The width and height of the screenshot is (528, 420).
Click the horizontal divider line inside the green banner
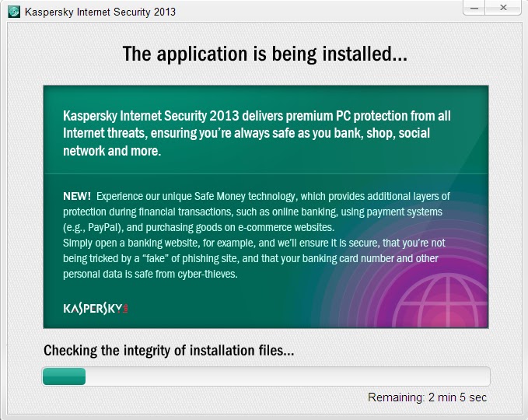266,173
